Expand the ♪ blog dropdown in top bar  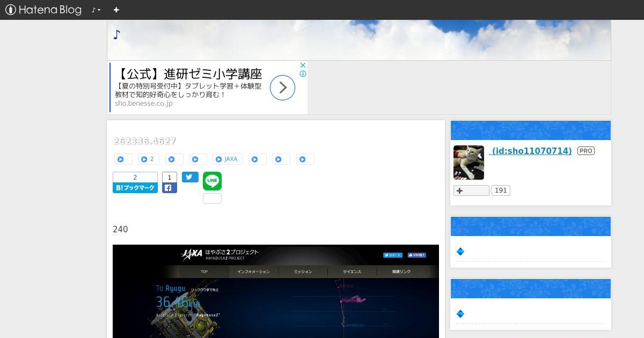click(x=96, y=10)
